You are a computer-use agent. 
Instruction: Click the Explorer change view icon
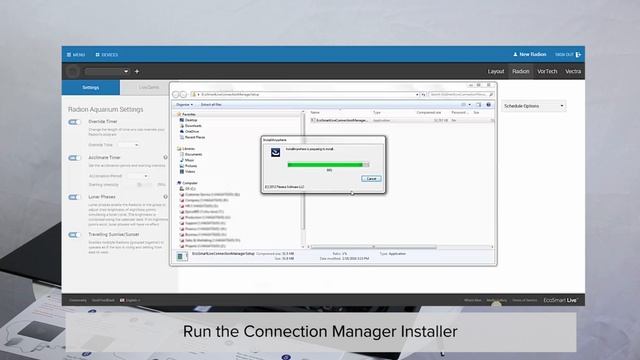point(463,105)
